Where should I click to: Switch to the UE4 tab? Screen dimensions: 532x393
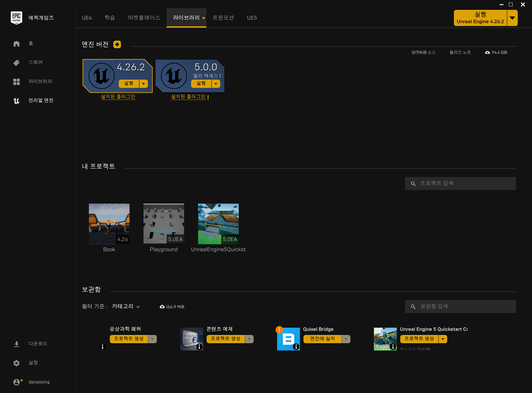tap(87, 18)
